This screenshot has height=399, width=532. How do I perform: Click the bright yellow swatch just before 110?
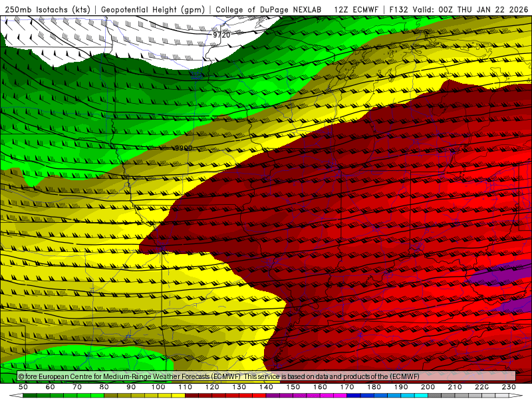178,396
